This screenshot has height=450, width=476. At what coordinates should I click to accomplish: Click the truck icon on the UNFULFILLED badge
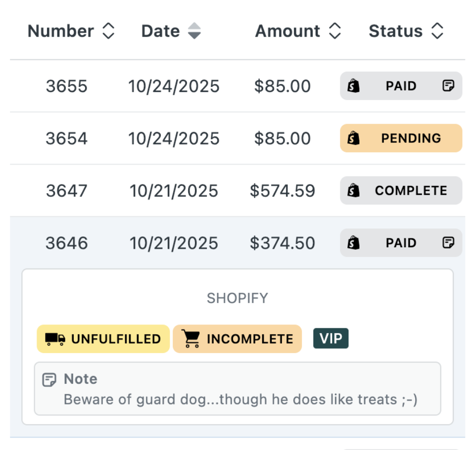click(54, 339)
